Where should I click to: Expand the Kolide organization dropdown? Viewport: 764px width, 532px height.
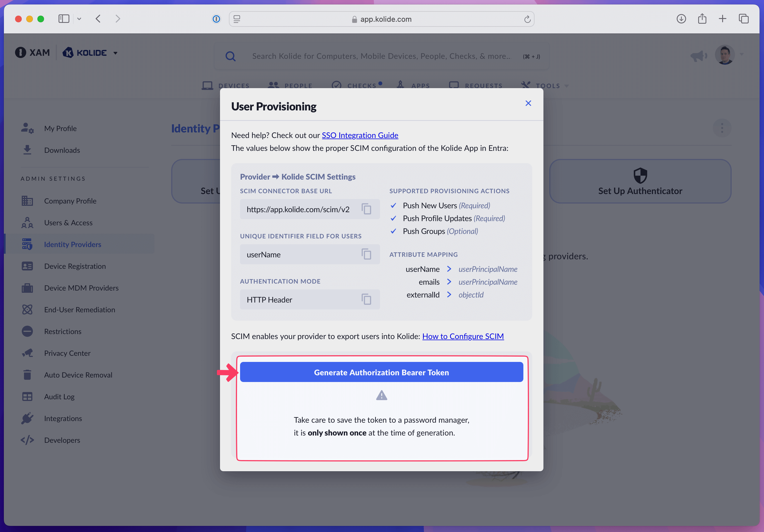[115, 53]
